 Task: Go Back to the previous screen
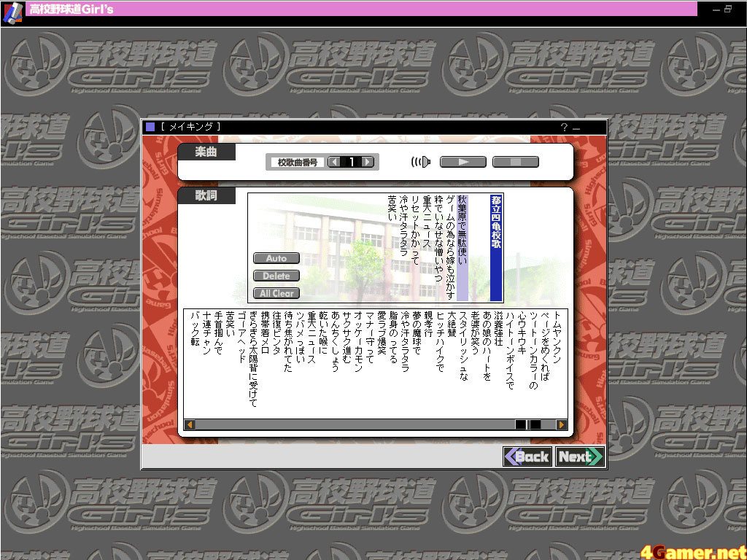pos(528,456)
